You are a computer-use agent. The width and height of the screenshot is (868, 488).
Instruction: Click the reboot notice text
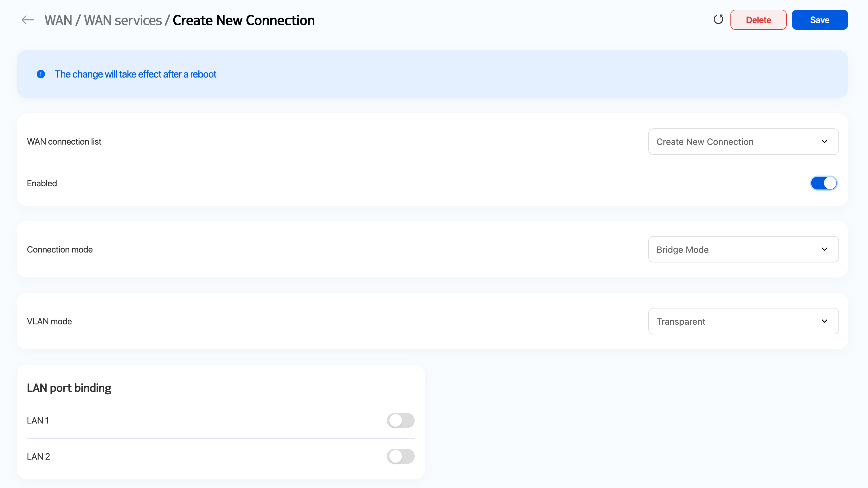click(x=136, y=74)
